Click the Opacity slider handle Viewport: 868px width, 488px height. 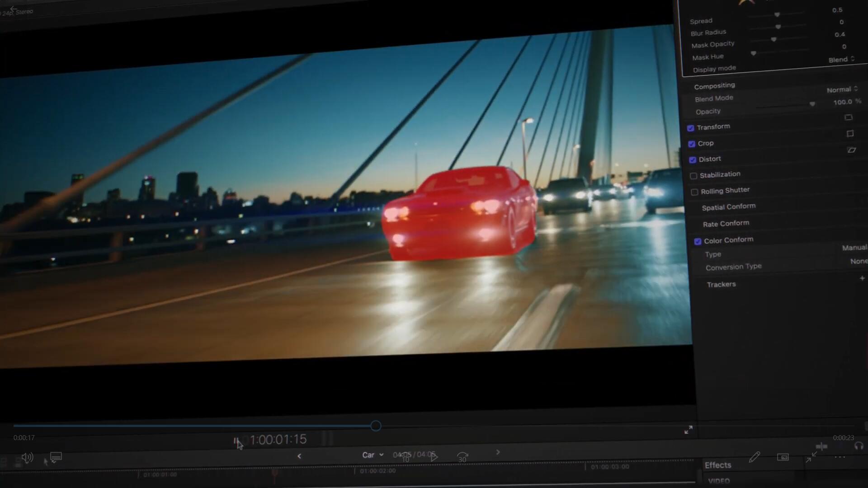812,104
